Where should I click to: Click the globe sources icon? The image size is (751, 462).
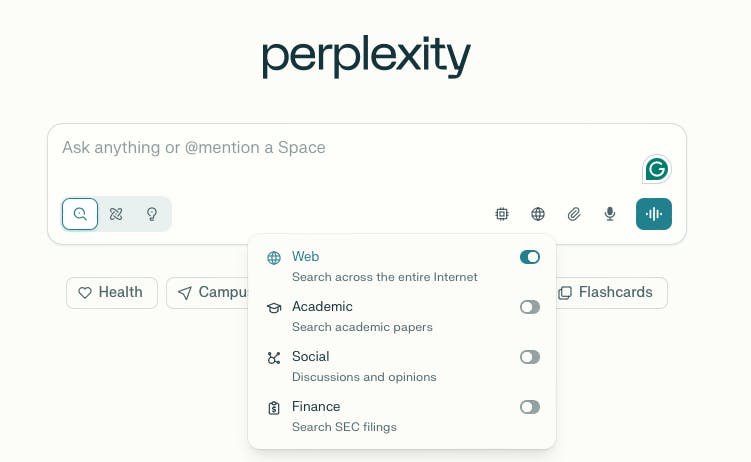point(538,214)
